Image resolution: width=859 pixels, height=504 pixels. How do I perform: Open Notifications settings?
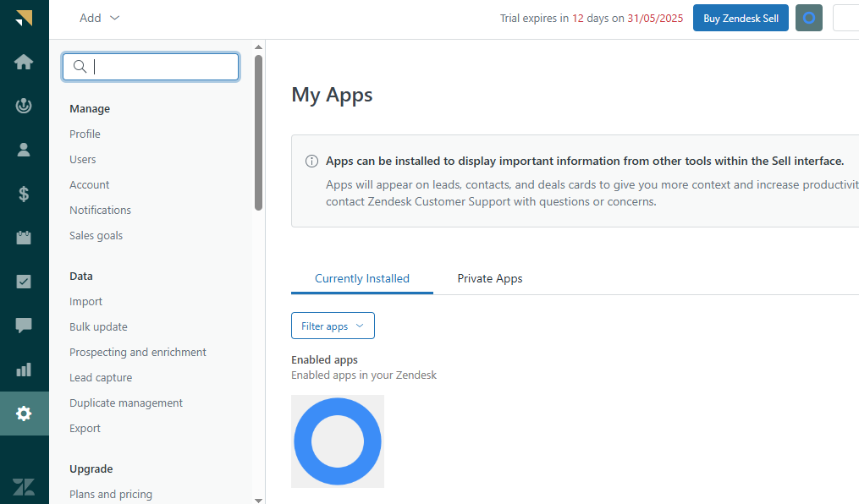[x=100, y=210]
